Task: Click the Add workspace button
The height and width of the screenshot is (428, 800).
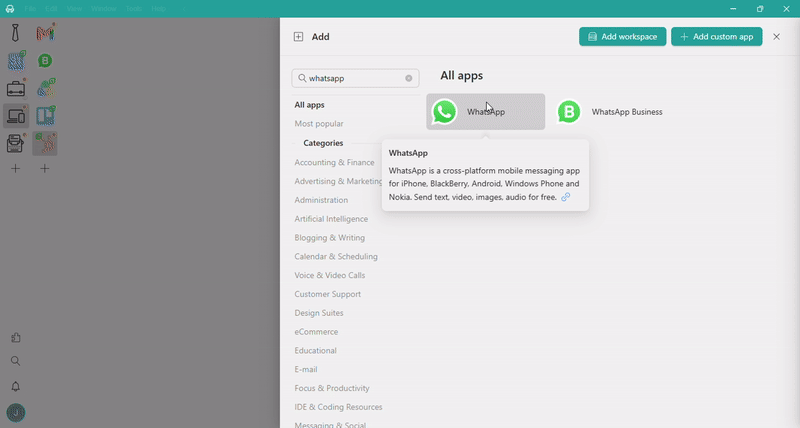Action: pyautogui.click(x=622, y=37)
